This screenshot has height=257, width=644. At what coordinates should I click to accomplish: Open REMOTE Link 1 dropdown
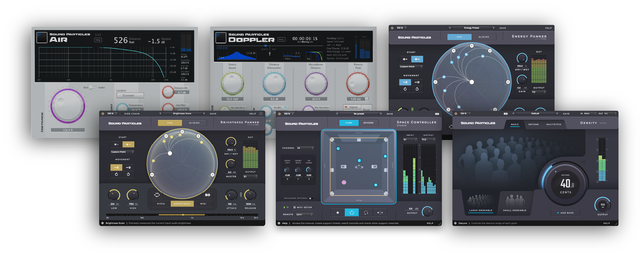(304, 214)
